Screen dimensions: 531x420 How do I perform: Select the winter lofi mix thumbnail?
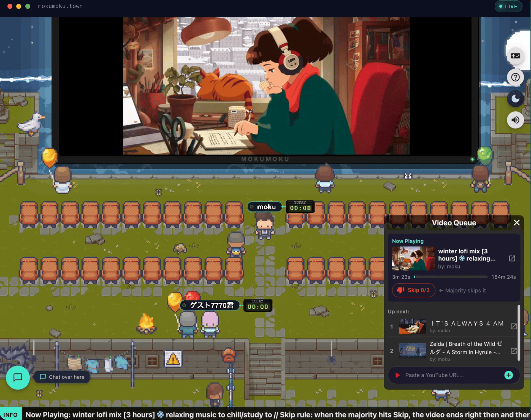(x=413, y=259)
